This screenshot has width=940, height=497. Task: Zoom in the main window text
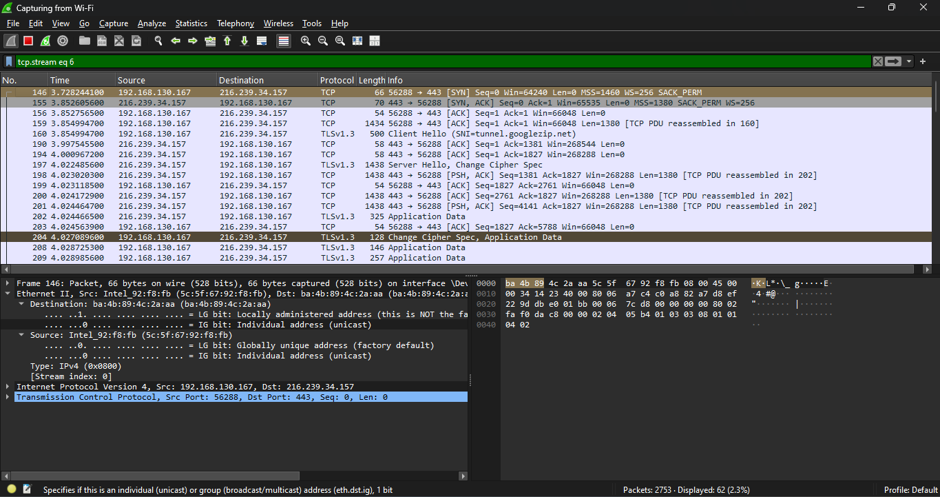(306, 41)
